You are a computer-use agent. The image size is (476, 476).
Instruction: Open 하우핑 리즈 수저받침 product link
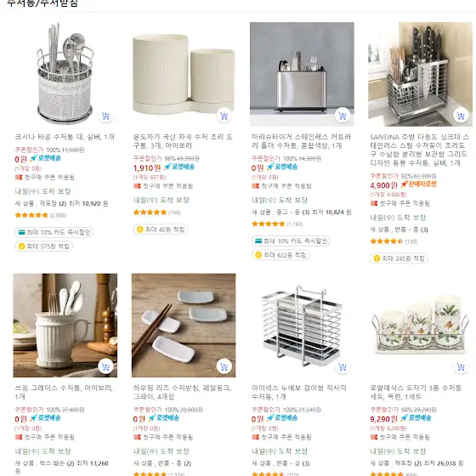point(182,392)
